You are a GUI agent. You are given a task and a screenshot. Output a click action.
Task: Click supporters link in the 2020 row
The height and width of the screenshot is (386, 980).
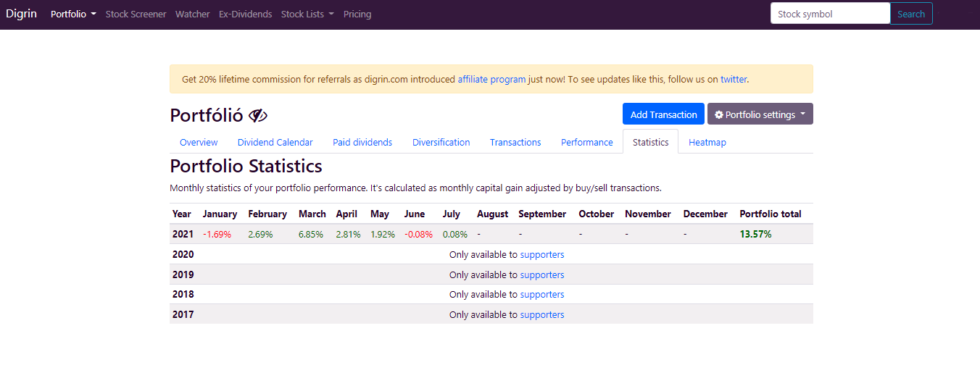coord(542,254)
